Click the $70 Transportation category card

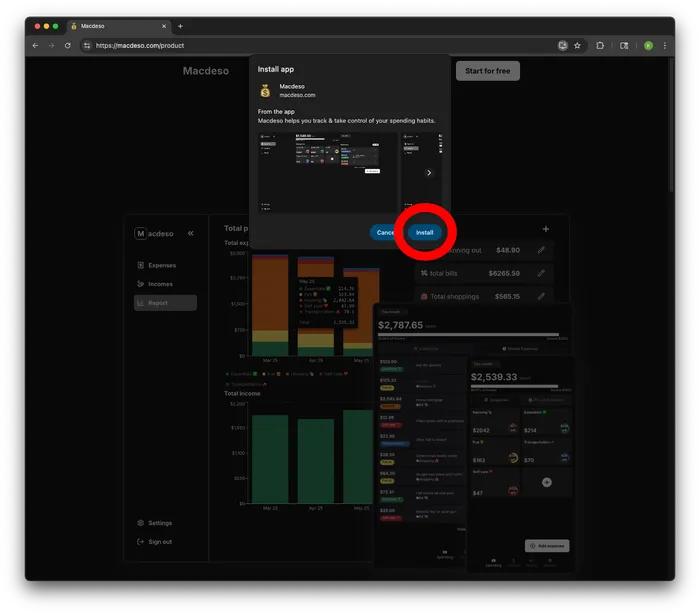click(546, 452)
